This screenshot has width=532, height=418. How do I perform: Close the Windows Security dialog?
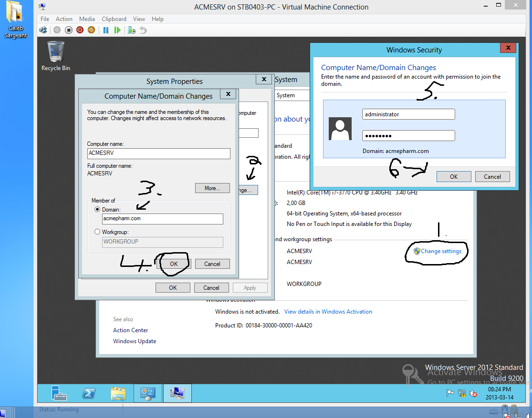pyautogui.click(x=508, y=48)
